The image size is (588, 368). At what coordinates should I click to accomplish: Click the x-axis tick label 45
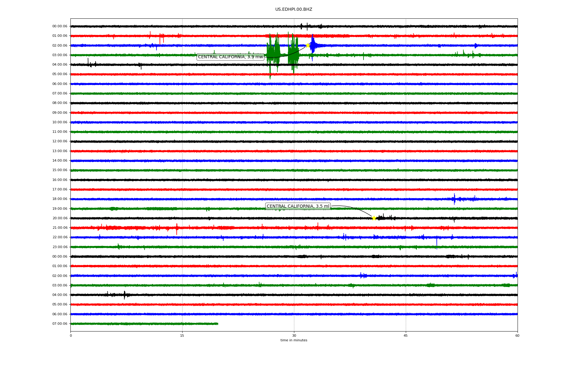[406, 335]
